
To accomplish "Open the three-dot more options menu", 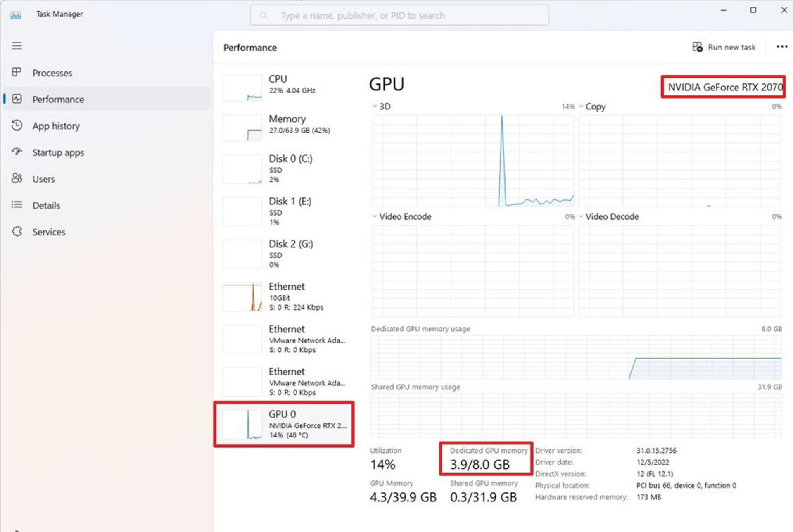I will tap(781, 47).
